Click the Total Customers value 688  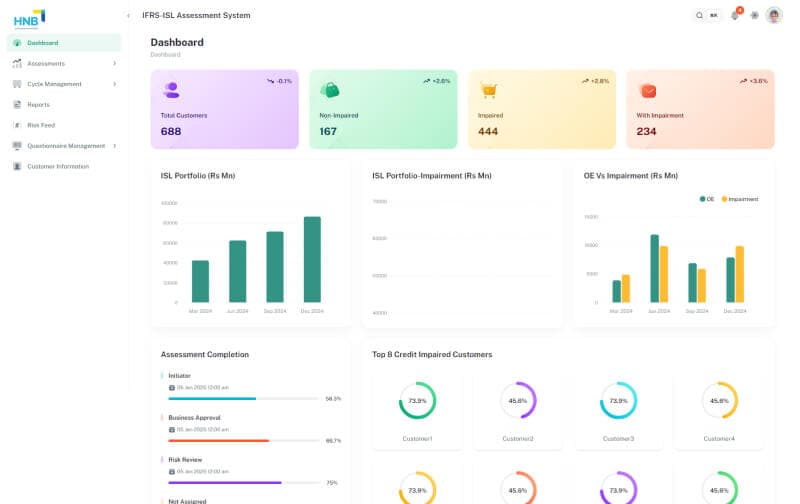click(x=171, y=132)
